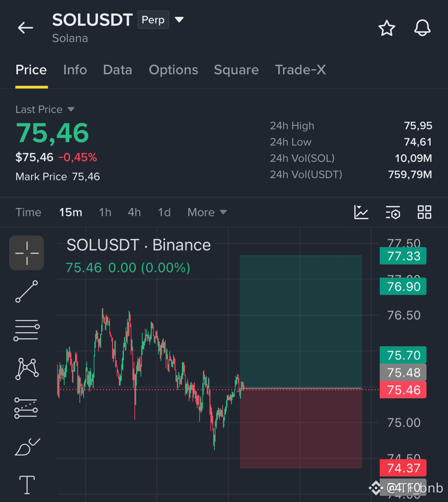448x502 pixels.
Task: Open chart indicators icon
Action: tap(361, 212)
